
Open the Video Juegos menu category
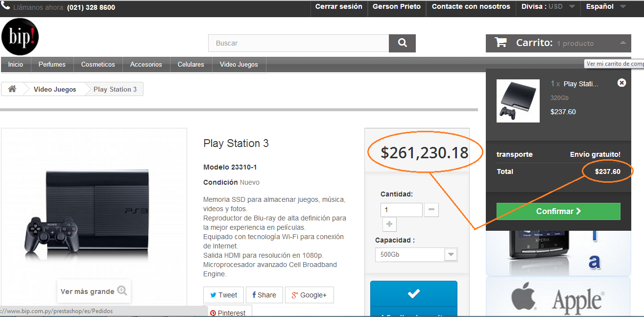point(239,65)
